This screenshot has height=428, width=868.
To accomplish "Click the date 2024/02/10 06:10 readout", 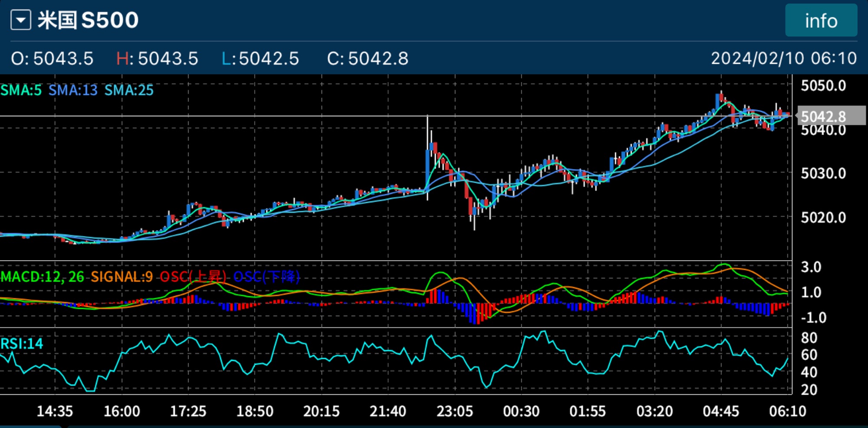I will point(783,59).
